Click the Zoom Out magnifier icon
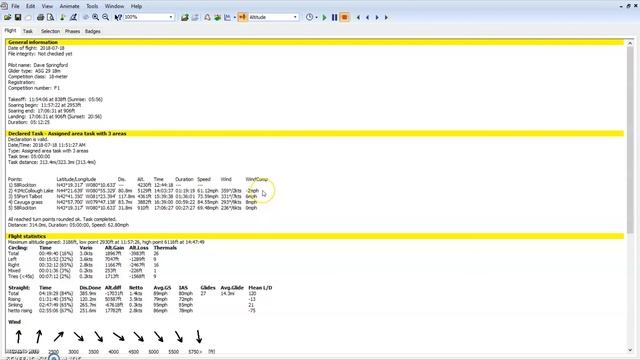Image resolution: width=640 pixels, height=360 pixels. click(106, 17)
